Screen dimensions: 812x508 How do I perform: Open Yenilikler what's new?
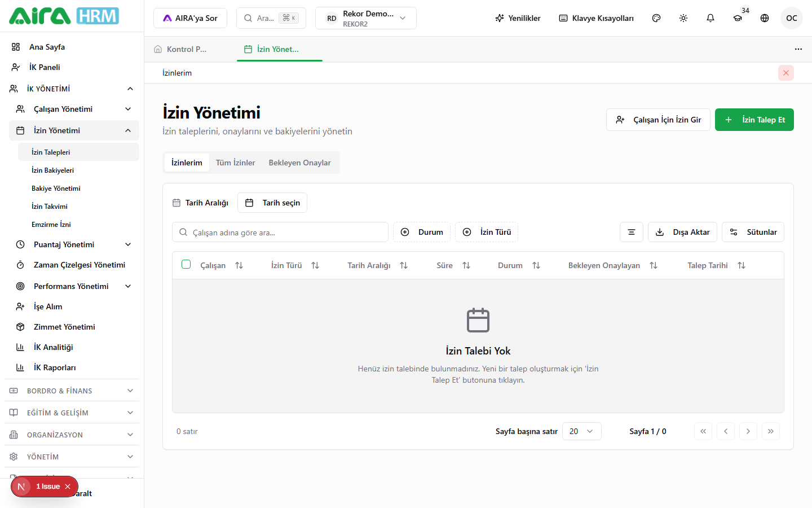518,18
